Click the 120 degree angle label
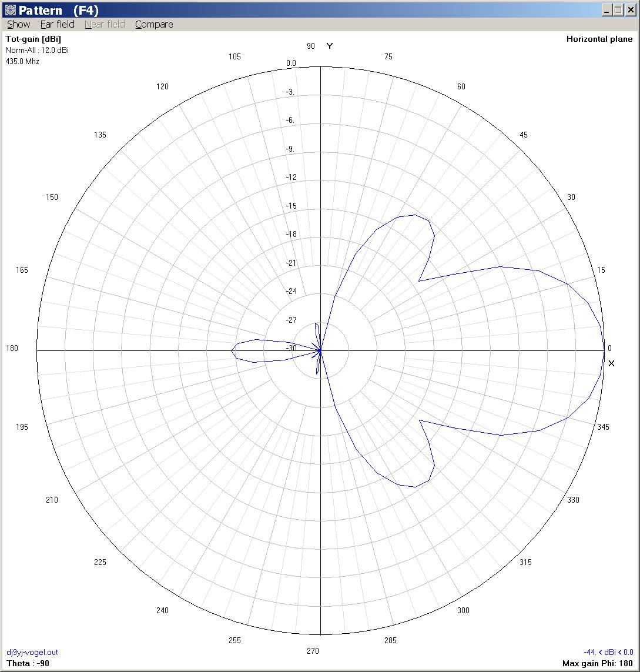Image resolution: width=640 pixels, height=672 pixels. (162, 86)
